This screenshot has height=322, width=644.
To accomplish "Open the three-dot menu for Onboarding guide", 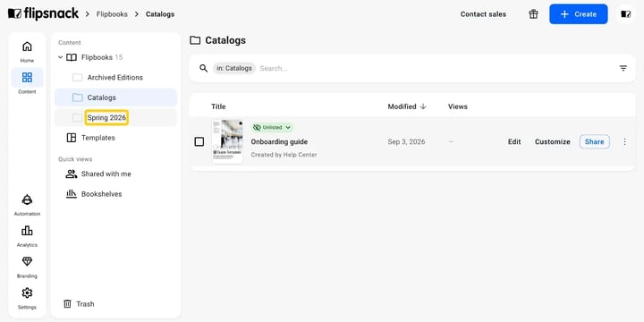I will [624, 141].
